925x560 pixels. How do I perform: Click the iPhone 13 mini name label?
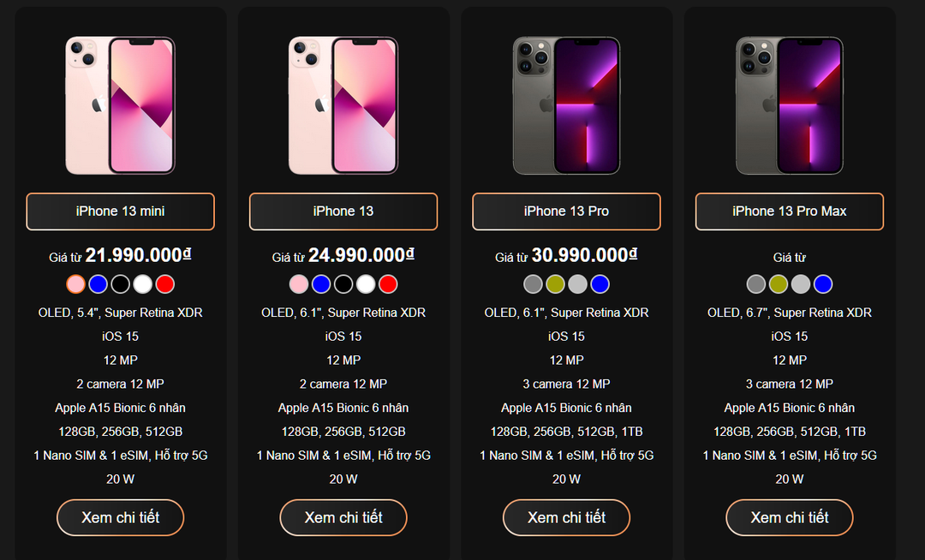coord(120,211)
